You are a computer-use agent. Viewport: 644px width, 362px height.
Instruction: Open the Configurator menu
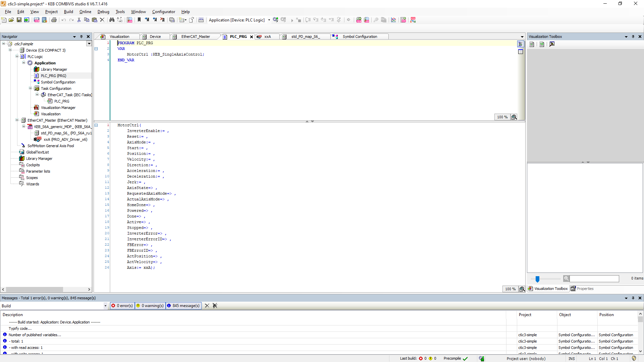pos(163,12)
